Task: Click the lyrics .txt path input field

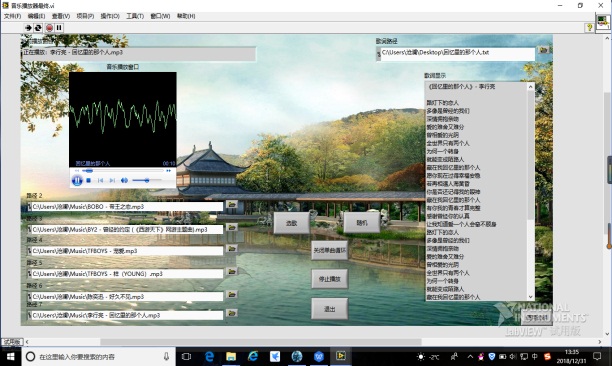Action: [x=457, y=53]
